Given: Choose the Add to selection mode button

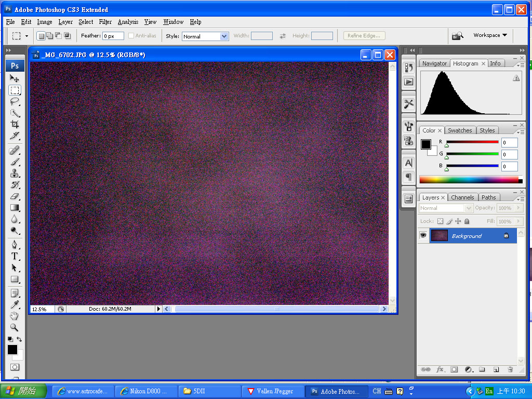Looking at the screenshot, I should (49, 36).
